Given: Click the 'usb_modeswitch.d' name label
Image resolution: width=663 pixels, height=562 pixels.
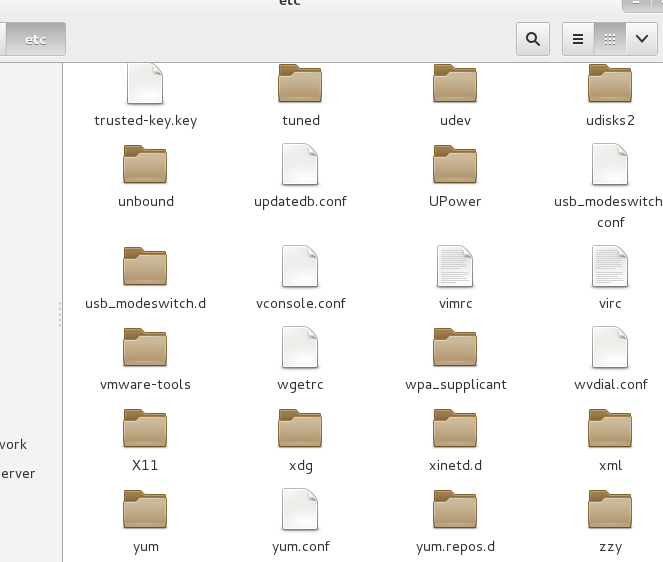Looking at the screenshot, I should tap(145, 304).
